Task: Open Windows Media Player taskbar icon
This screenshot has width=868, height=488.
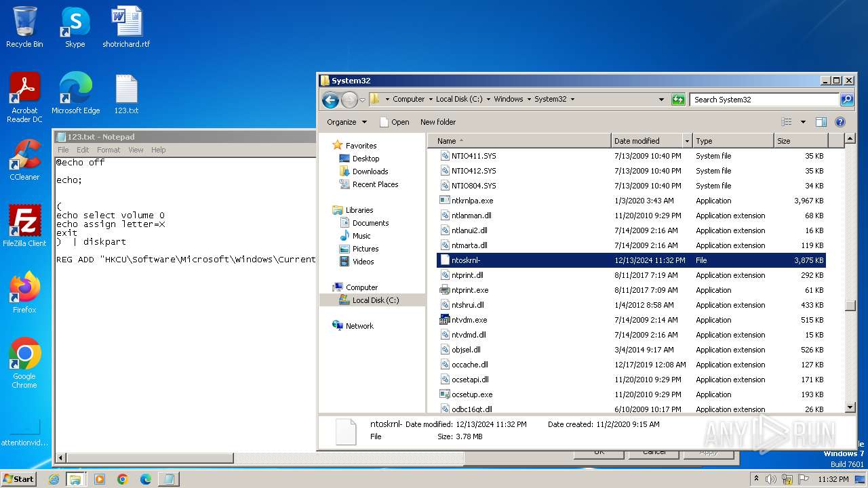Action: [x=100, y=479]
